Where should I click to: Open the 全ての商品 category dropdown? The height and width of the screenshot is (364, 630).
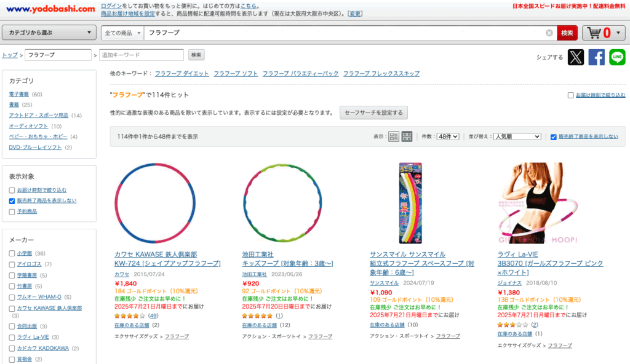[122, 33]
